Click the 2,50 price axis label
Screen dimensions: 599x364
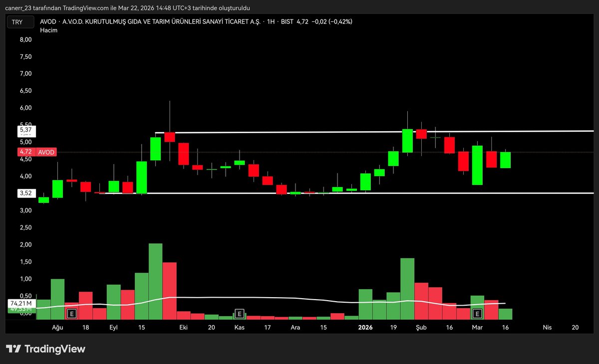pyautogui.click(x=25, y=227)
